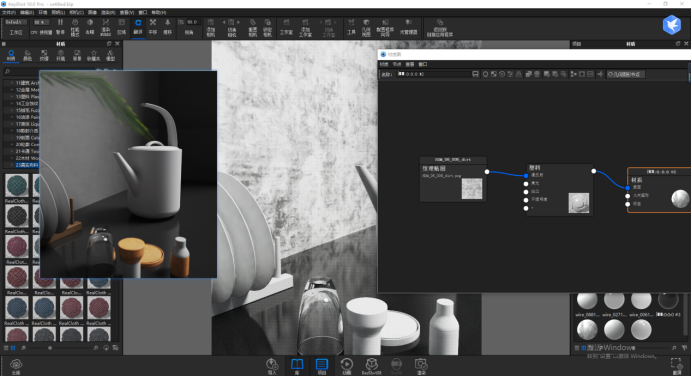Image resolution: width=692 pixels, height=377 pixels.
Task: Select the models (模型) library tab
Action: click(110, 55)
